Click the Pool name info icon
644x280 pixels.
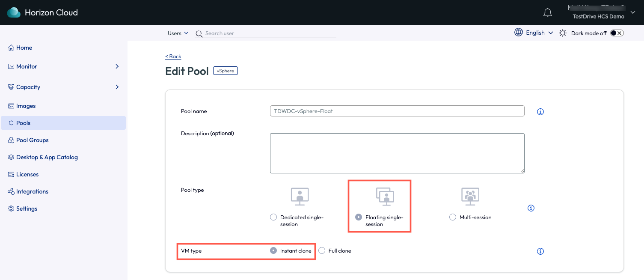click(x=540, y=112)
